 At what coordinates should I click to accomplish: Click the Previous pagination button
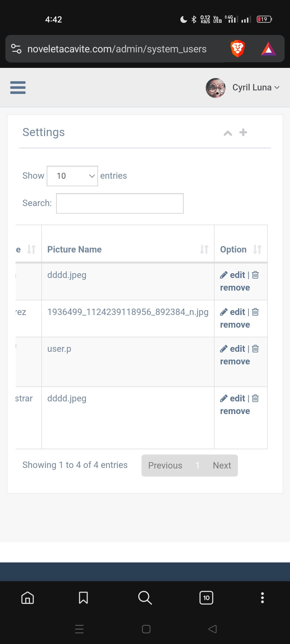[x=165, y=465]
